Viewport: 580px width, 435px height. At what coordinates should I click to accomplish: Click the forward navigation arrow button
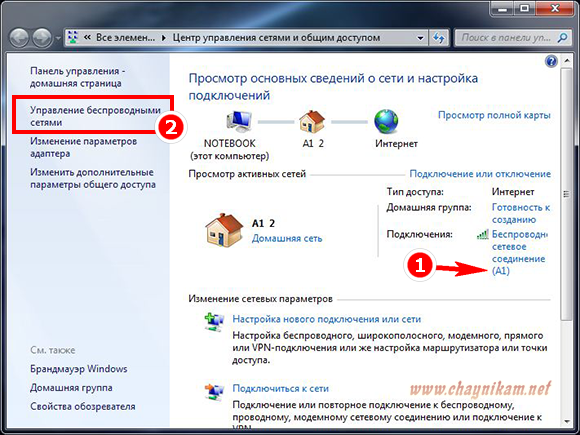[x=42, y=38]
